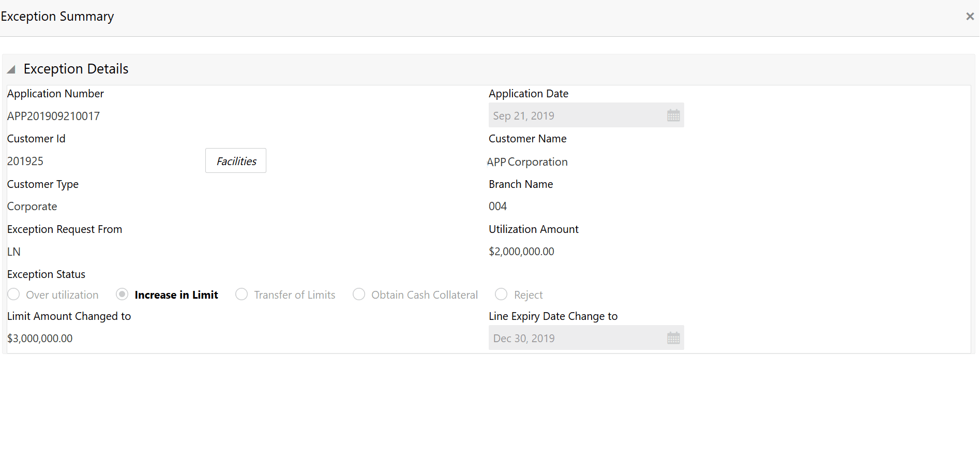Open the Facilities button
The image size is (980, 455).
tap(236, 160)
